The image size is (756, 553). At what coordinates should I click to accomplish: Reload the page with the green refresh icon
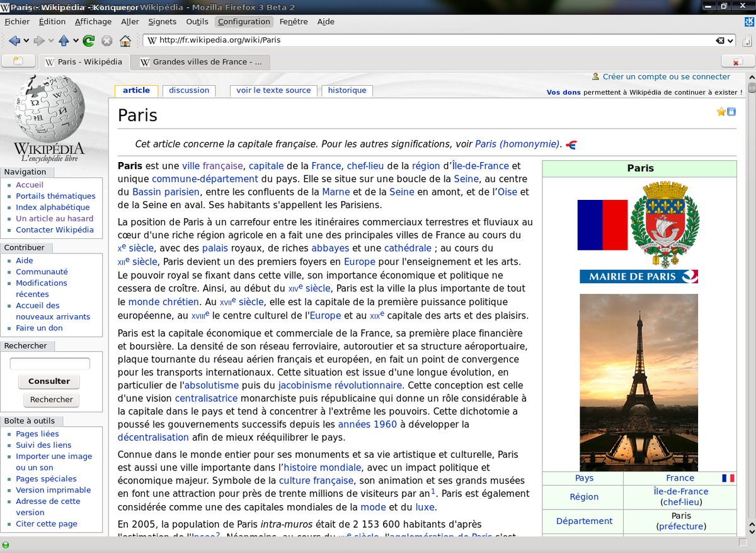coord(89,41)
